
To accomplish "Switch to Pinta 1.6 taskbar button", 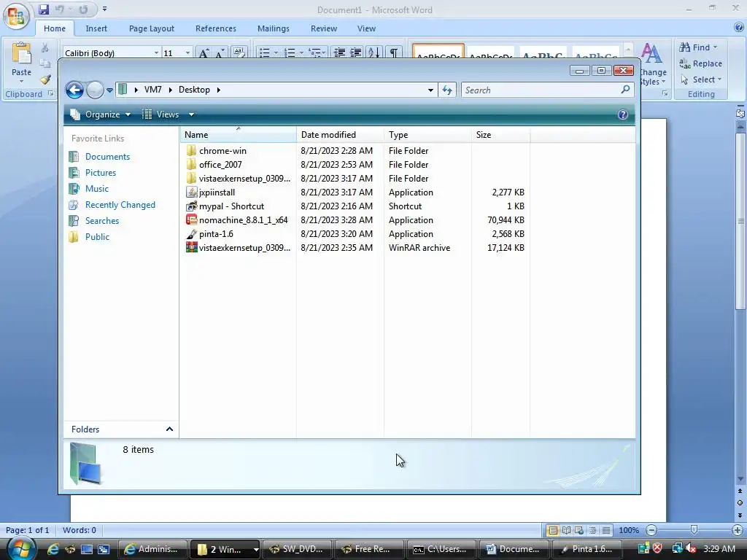I will (x=587, y=549).
